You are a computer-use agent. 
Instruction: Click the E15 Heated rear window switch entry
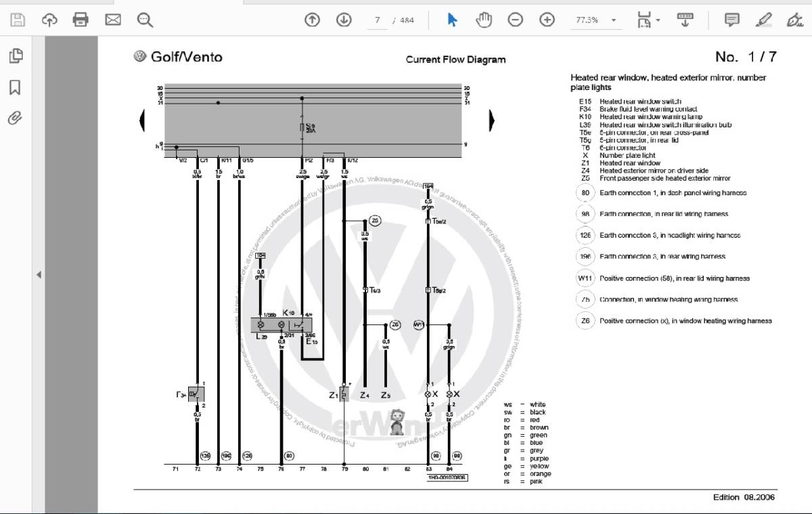(630, 102)
